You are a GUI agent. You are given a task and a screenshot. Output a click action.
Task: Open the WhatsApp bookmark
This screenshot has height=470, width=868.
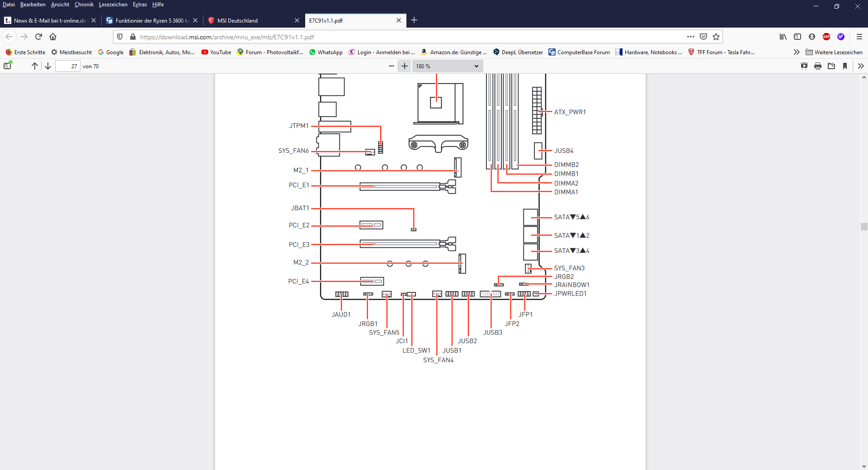(326, 52)
